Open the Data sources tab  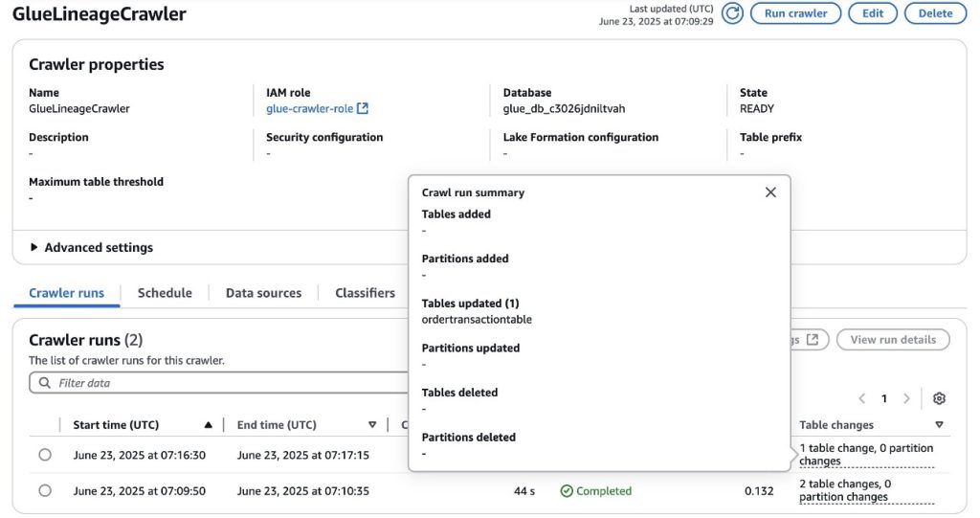tap(263, 293)
